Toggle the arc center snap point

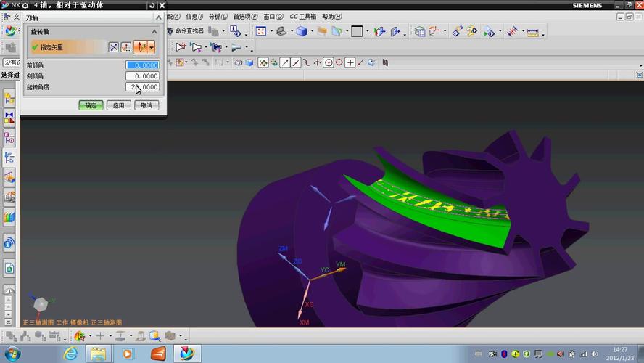coord(329,62)
